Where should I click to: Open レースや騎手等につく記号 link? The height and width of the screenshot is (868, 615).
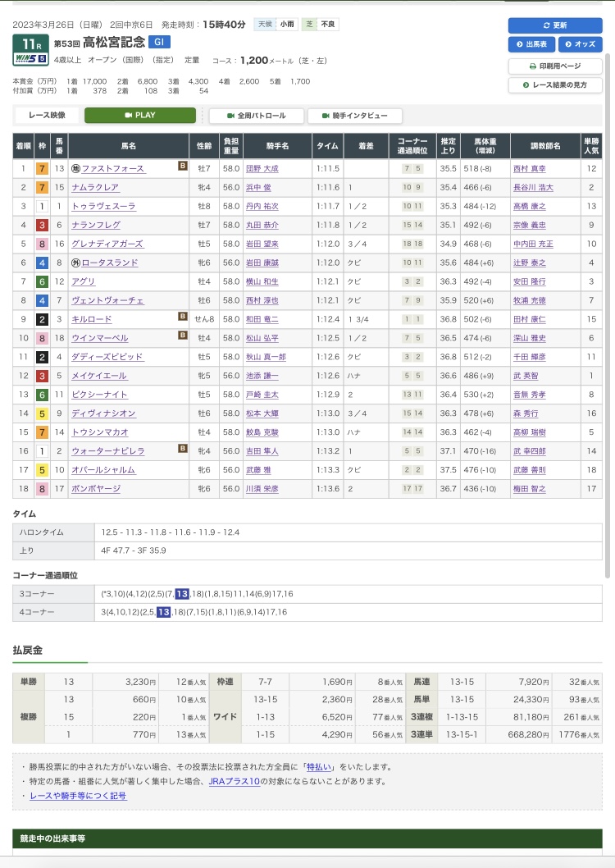pyautogui.click(x=78, y=796)
